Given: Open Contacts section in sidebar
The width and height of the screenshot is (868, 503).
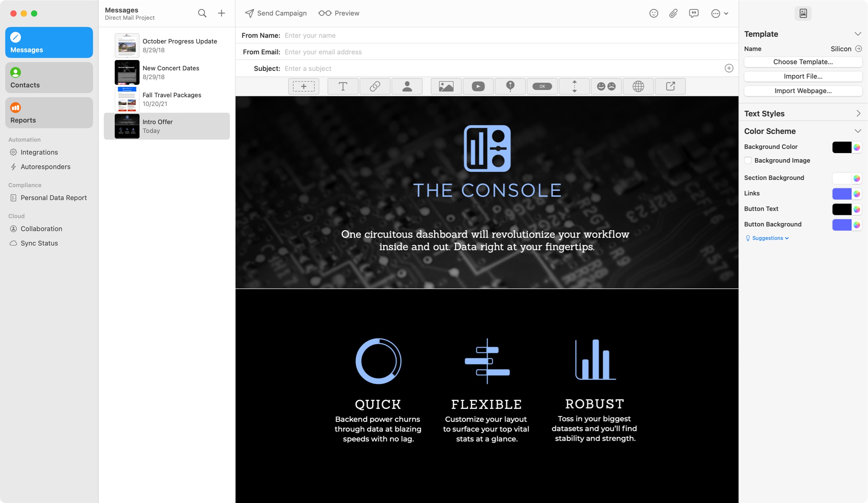Looking at the screenshot, I should pos(49,77).
